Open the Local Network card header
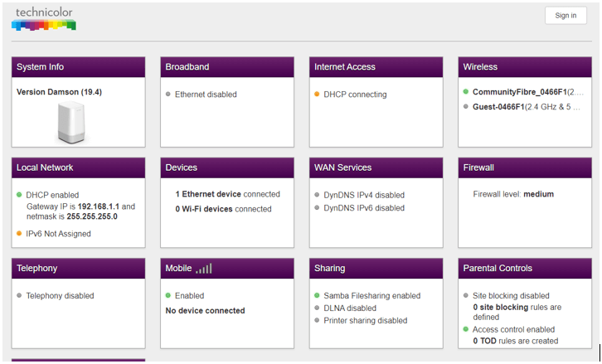This screenshot has width=602, height=364. point(78,167)
